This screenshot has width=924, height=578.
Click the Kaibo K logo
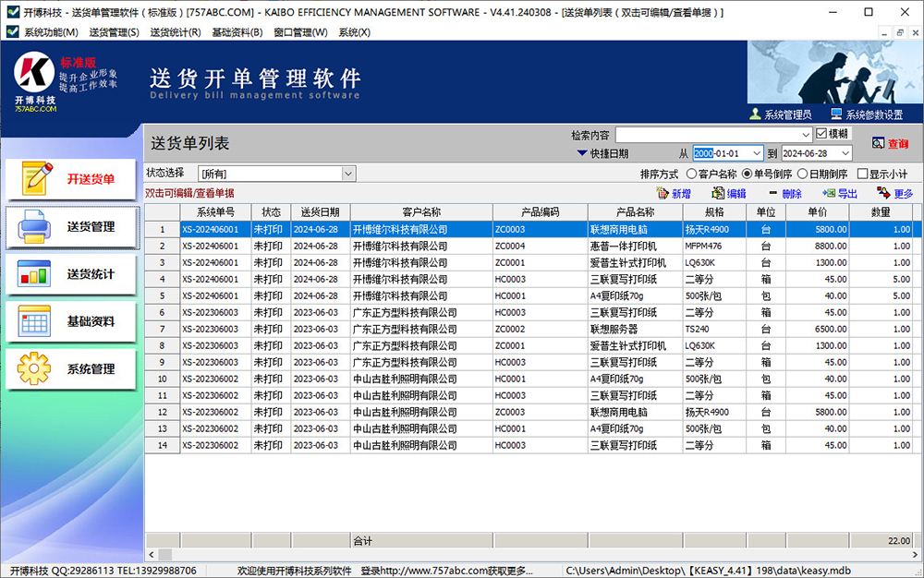(33, 71)
